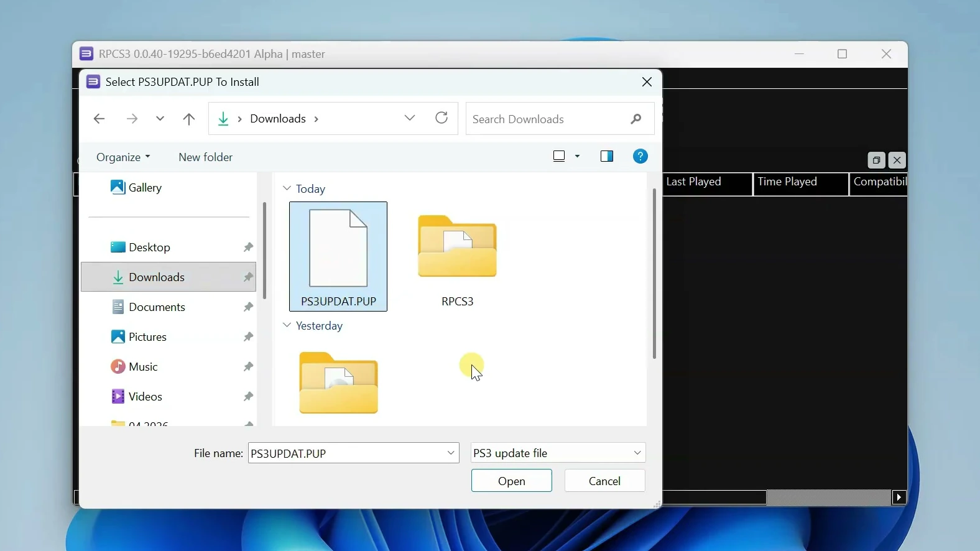980x551 pixels.
Task: Open the view options dropdown arrow
Action: pyautogui.click(x=578, y=157)
